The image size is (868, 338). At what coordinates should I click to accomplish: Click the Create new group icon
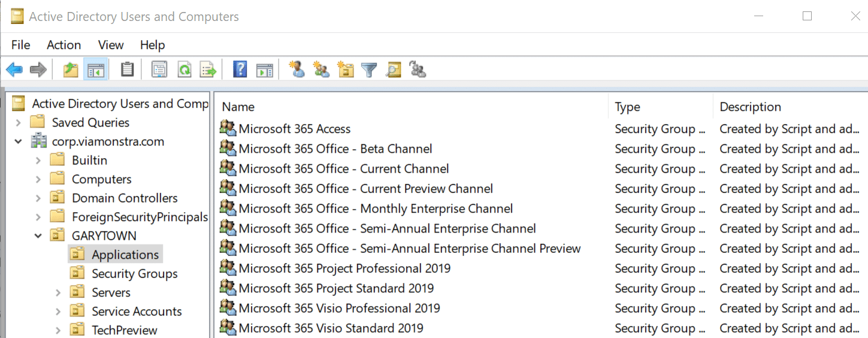321,70
